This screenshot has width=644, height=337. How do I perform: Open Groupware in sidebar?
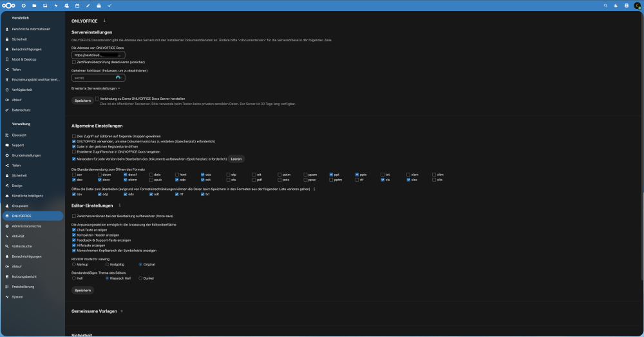tap(33, 206)
